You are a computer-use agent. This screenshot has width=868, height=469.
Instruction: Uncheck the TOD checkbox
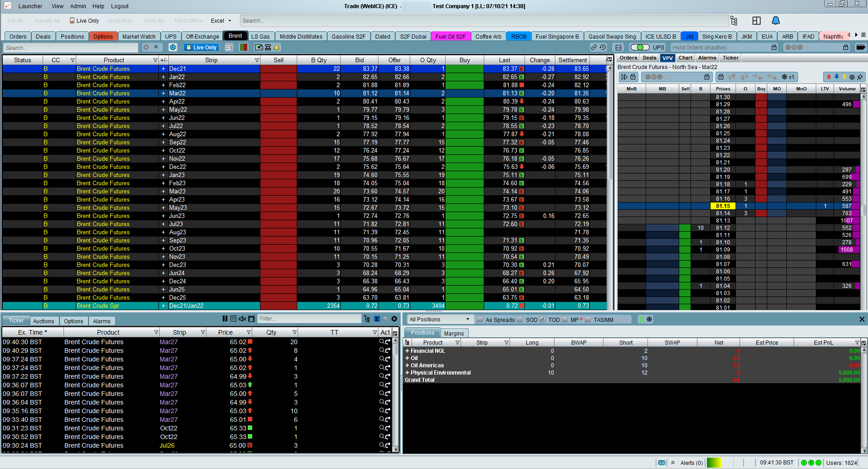click(542, 320)
